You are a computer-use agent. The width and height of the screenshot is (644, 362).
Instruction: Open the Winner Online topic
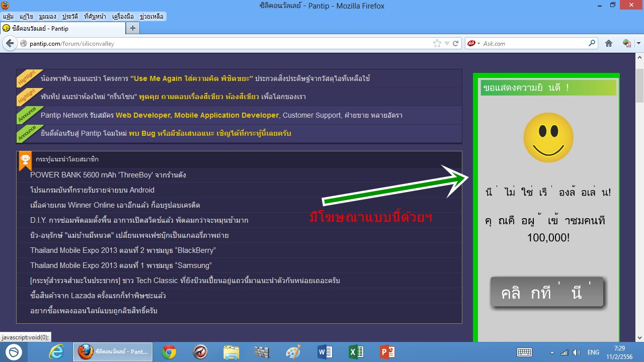(115, 205)
